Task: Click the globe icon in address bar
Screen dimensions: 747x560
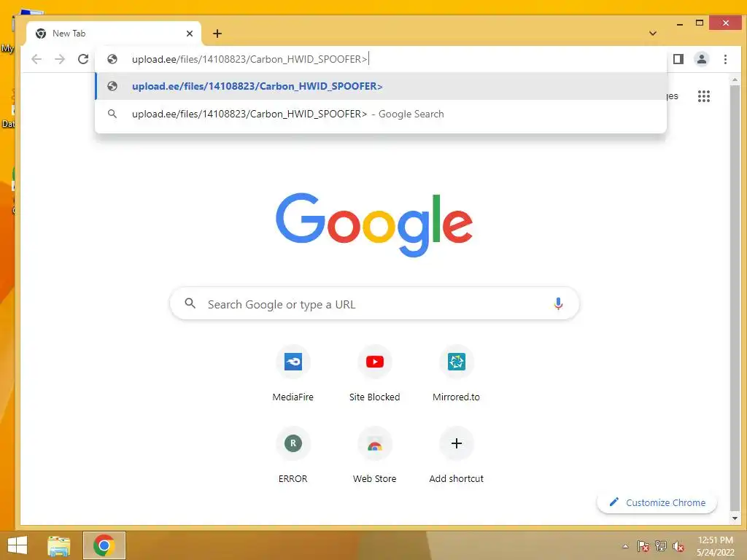Action: tap(112, 59)
